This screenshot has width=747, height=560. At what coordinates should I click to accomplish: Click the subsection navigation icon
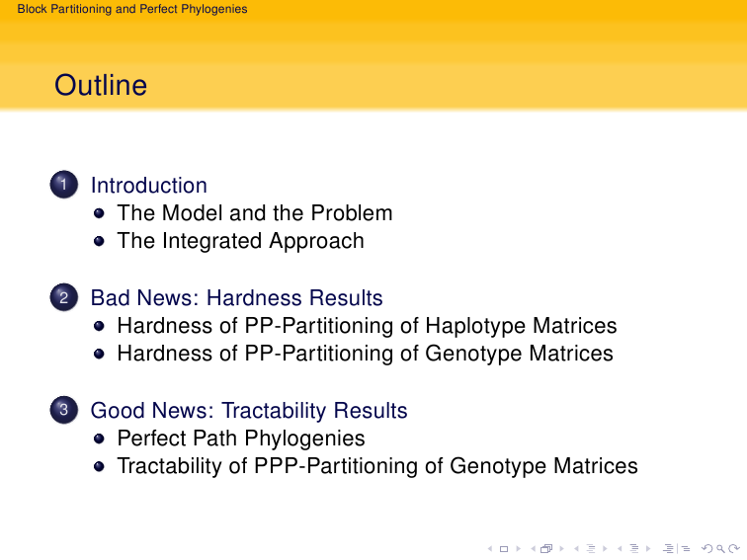[591, 548]
